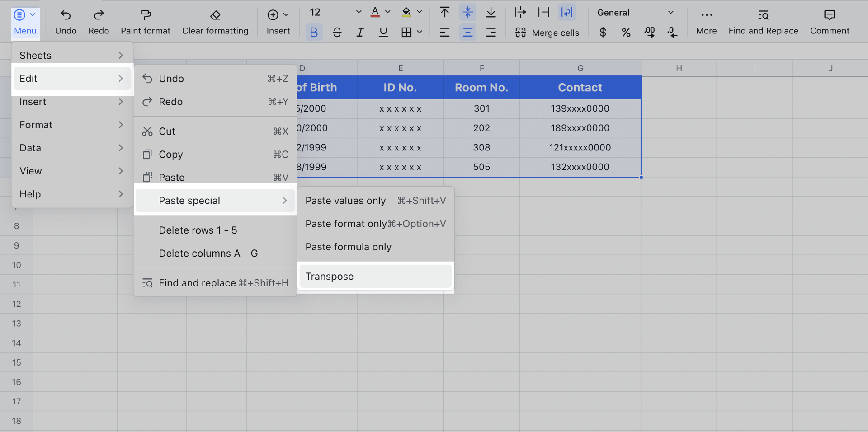Screen dimensions: 868x432
Task: Click Merge cells
Action: (x=547, y=32)
